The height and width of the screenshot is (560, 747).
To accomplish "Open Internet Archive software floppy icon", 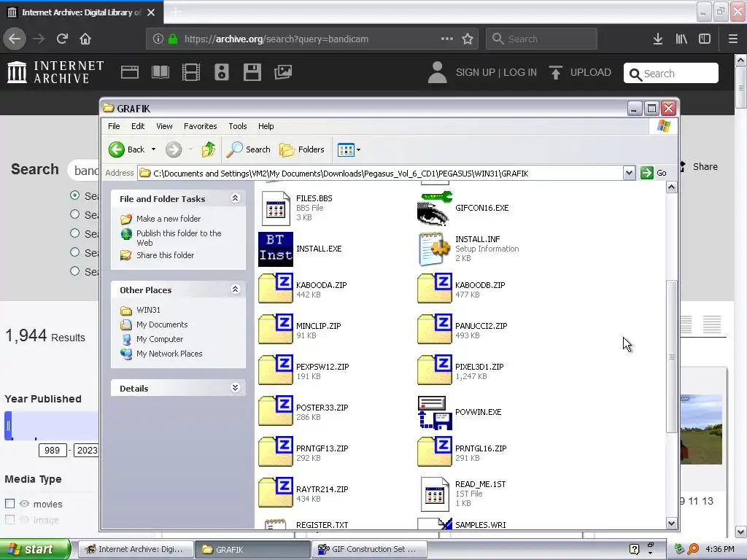I will pyautogui.click(x=252, y=72).
